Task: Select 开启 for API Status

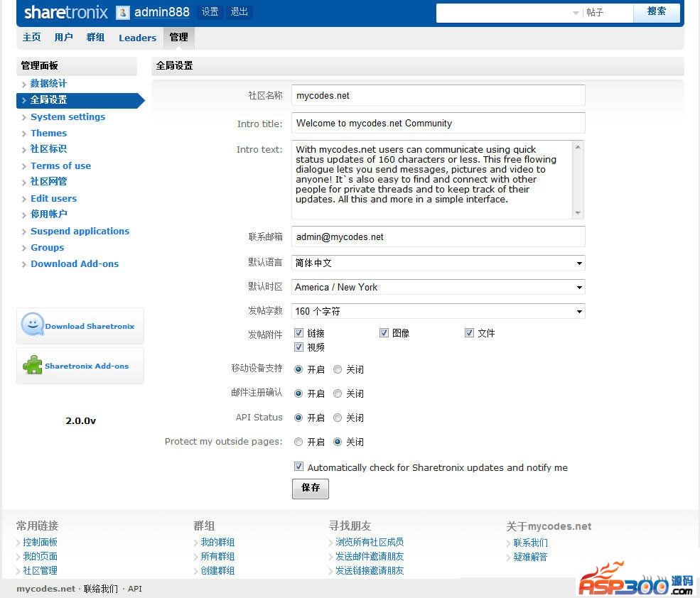Action: click(298, 418)
